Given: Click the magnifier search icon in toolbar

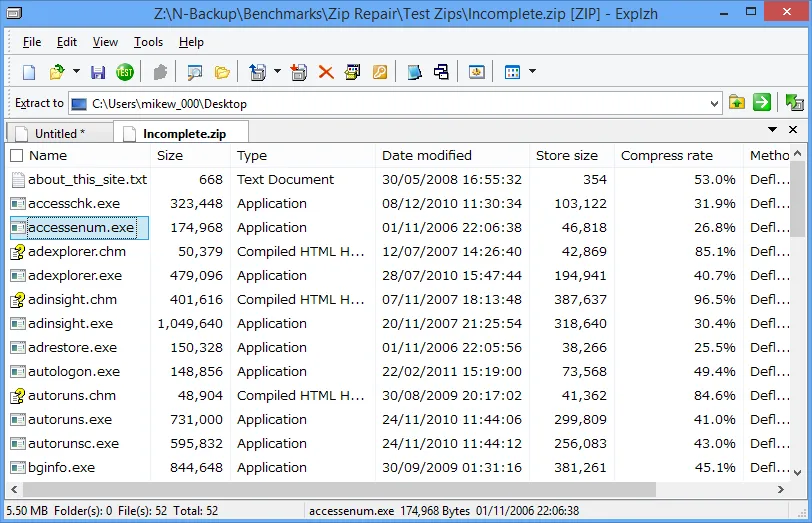Looking at the screenshot, I should pos(194,72).
